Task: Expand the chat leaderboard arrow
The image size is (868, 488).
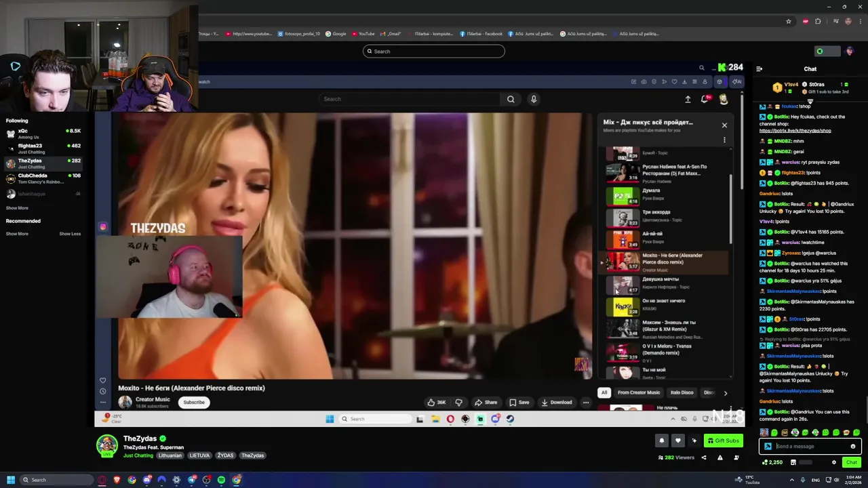Action: [810, 102]
